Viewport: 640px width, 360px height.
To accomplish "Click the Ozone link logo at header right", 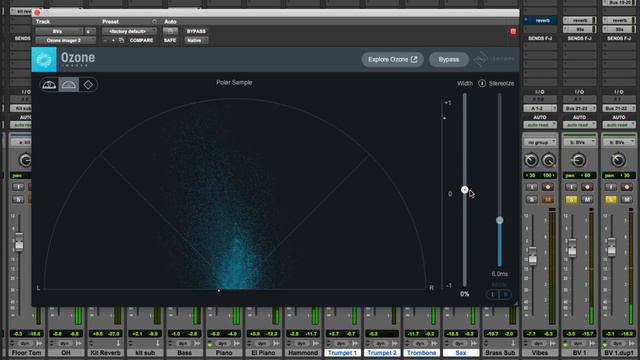I will pos(494,60).
